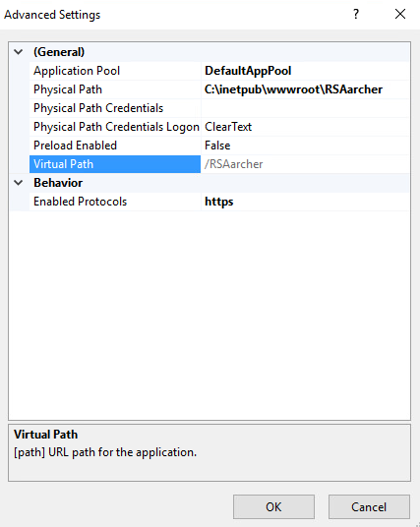Click the (General) category header text
Screen dimensions: 420x527
(x=59, y=52)
